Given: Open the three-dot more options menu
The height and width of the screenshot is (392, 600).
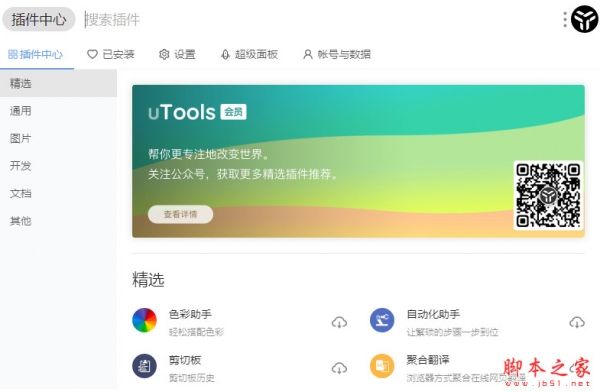Looking at the screenshot, I should [565, 19].
